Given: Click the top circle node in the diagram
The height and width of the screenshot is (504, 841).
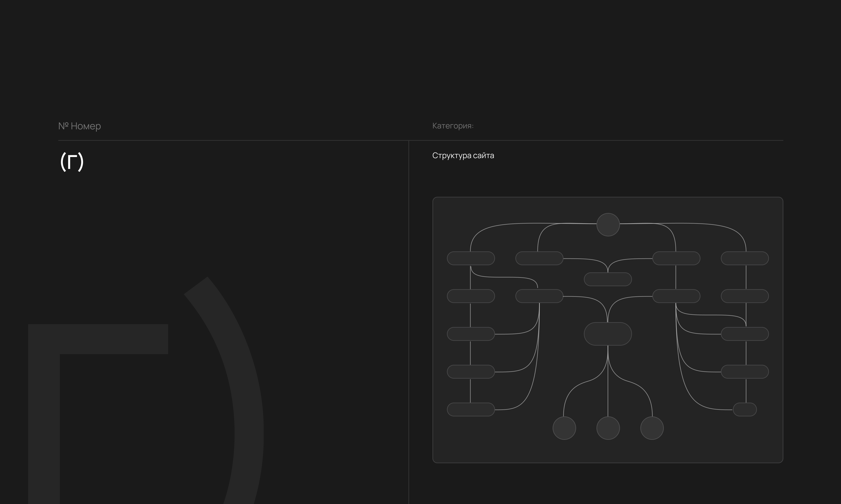Looking at the screenshot, I should (x=608, y=224).
